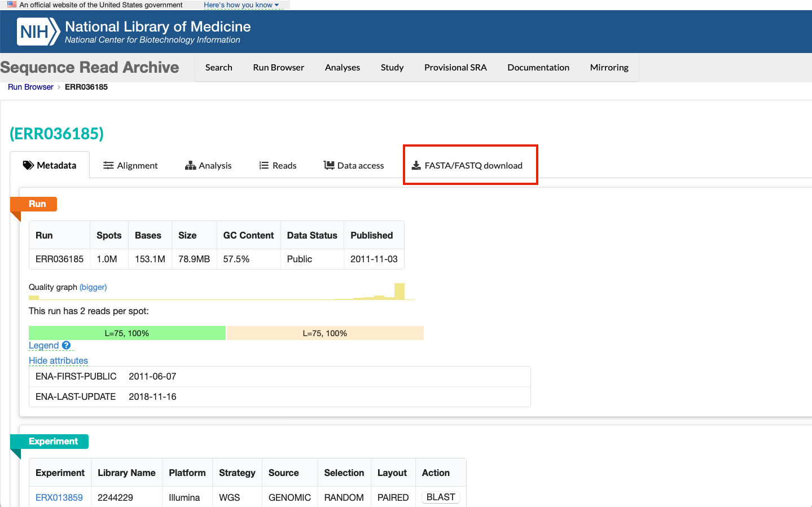Open the Provisional SRA menu item
812x507 pixels.
(x=455, y=67)
